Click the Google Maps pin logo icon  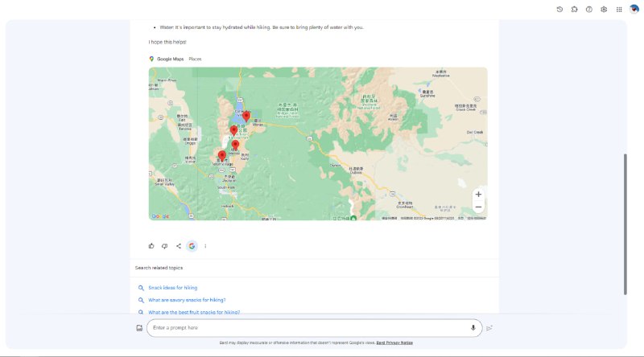pos(151,59)
